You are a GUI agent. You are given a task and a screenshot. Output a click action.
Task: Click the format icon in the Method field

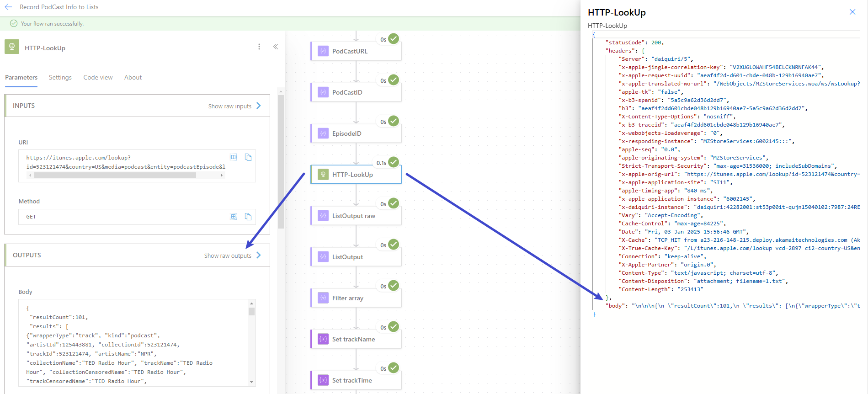[234, 217]
